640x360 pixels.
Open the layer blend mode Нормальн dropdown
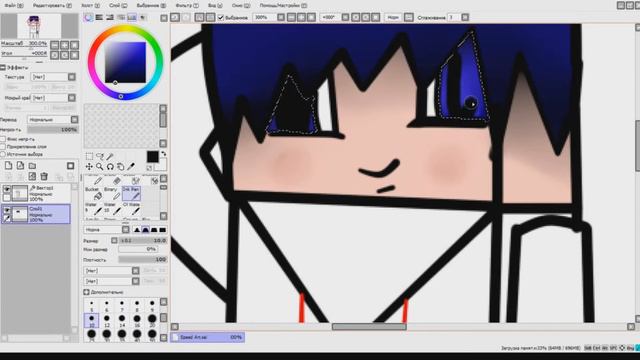point(53,120)
